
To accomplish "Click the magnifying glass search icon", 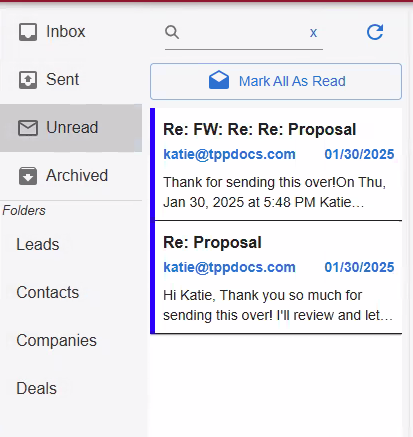I will [172, 32].
